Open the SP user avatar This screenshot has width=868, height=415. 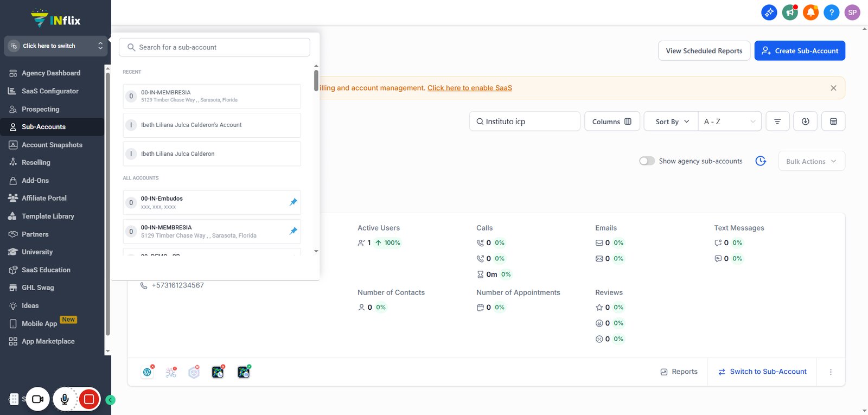click(852, 12)
